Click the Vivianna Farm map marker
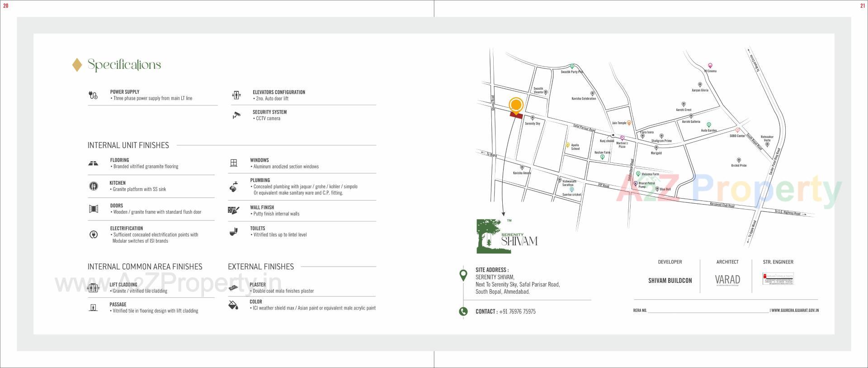Viewport: 868px width, 368px height. (x=638, y=174)
